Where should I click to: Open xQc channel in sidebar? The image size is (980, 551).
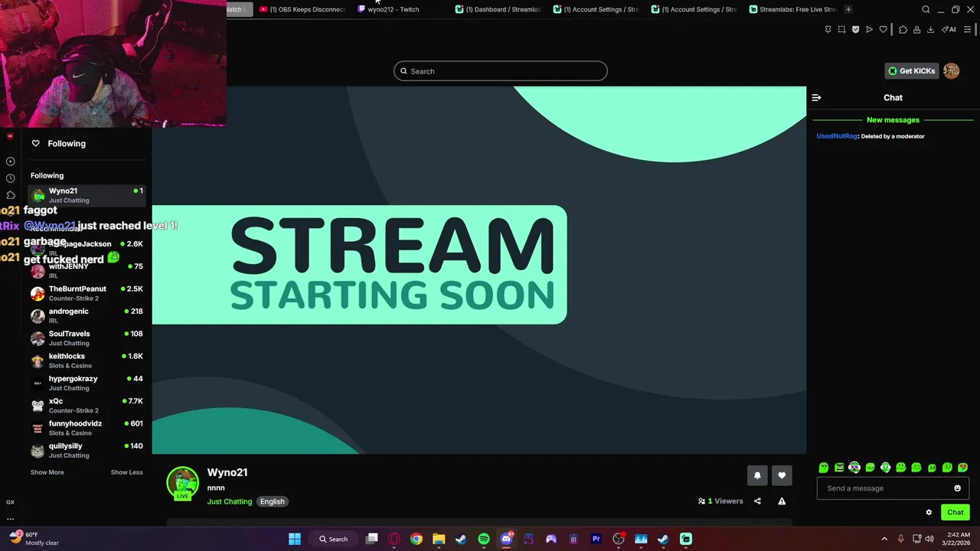[87, 406]
